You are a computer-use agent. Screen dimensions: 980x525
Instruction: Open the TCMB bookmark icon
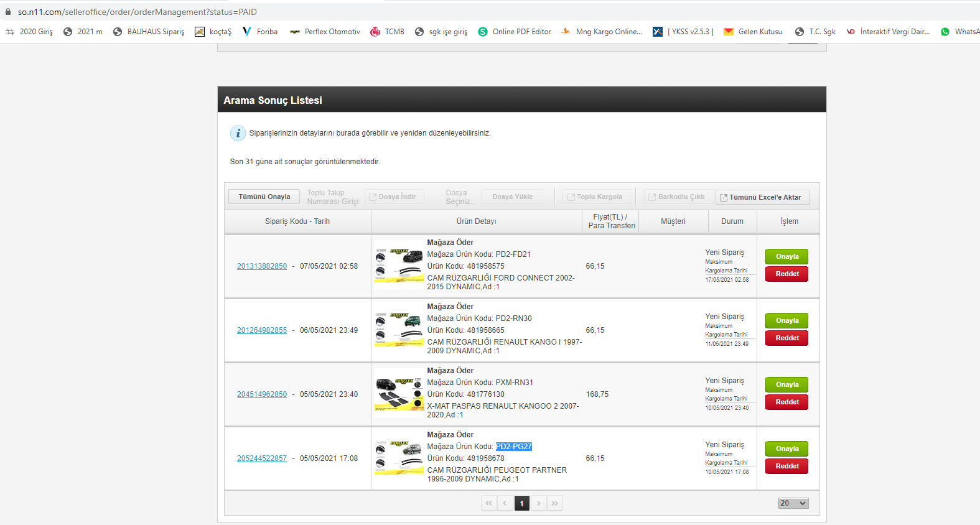375,32
